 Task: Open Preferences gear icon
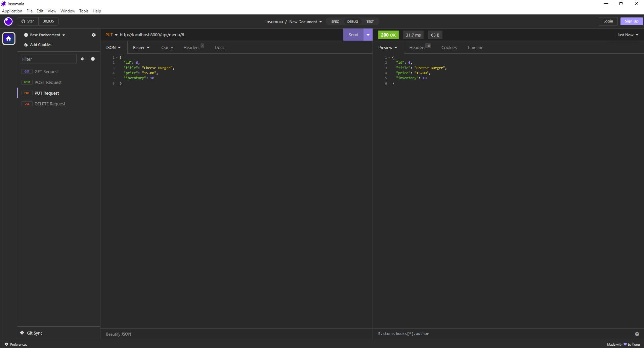tap(6, 344)
